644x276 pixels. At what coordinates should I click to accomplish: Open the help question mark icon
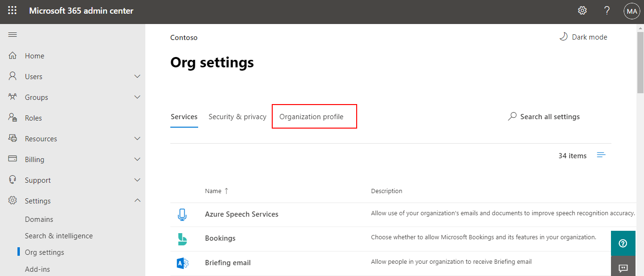pyautogui.click(x=607, y=10)
